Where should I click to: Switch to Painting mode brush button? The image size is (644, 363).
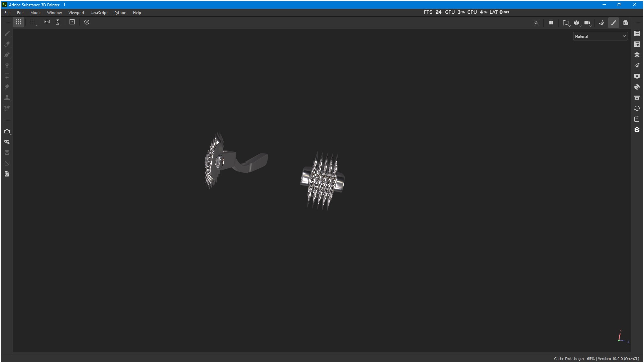pos(613,23)
